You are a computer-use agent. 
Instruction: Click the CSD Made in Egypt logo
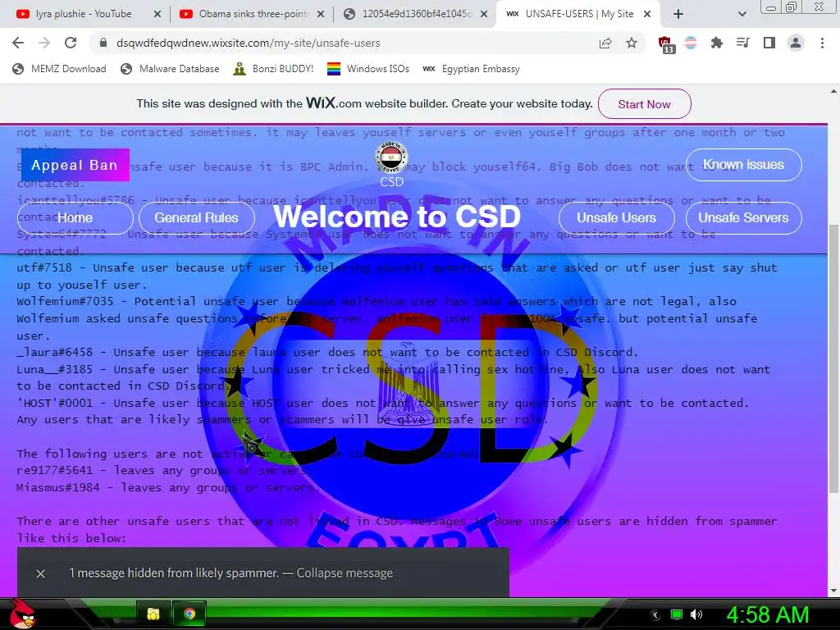click(391, 157)
